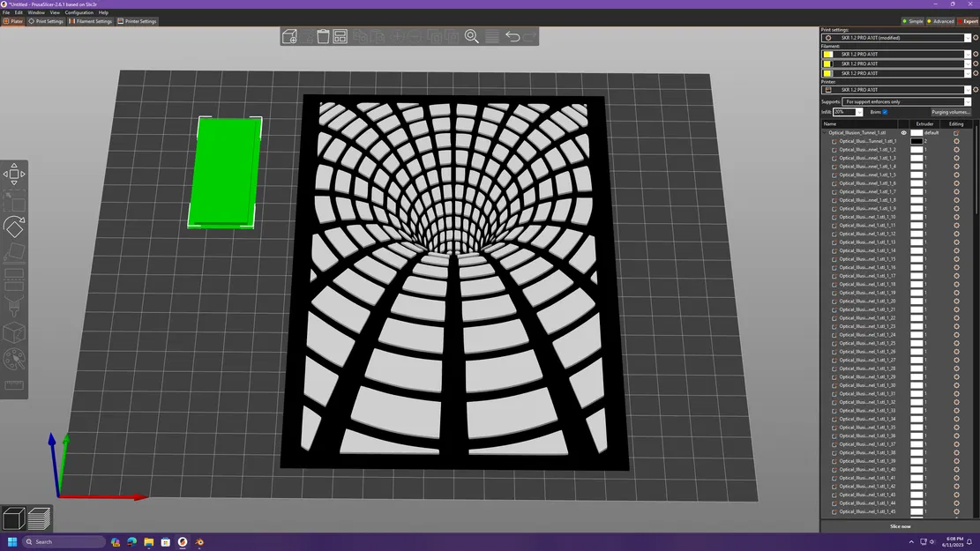This screenshot has width=980, height=551.
Task: Click the yellow filament color swatch
Action: [827, 54]
